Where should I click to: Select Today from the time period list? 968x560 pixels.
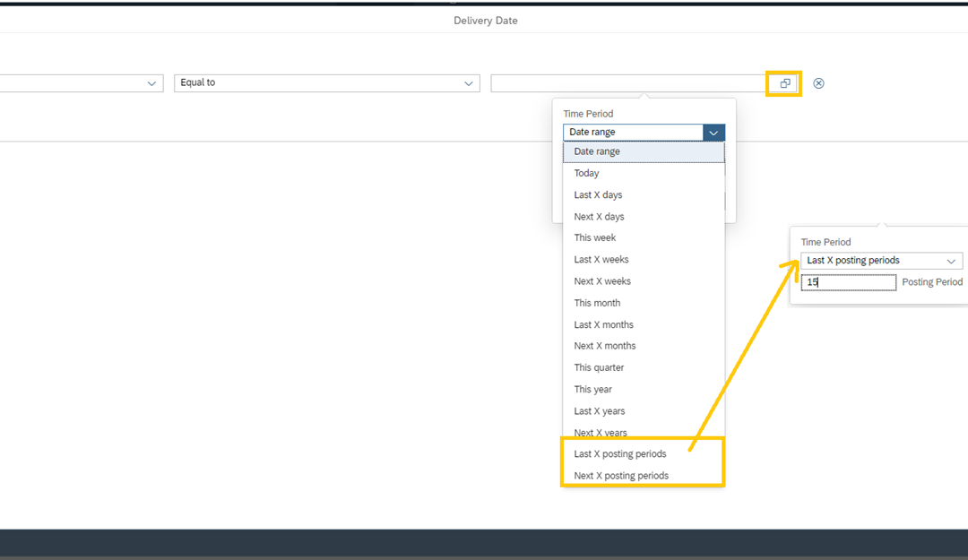pos(587,173)
